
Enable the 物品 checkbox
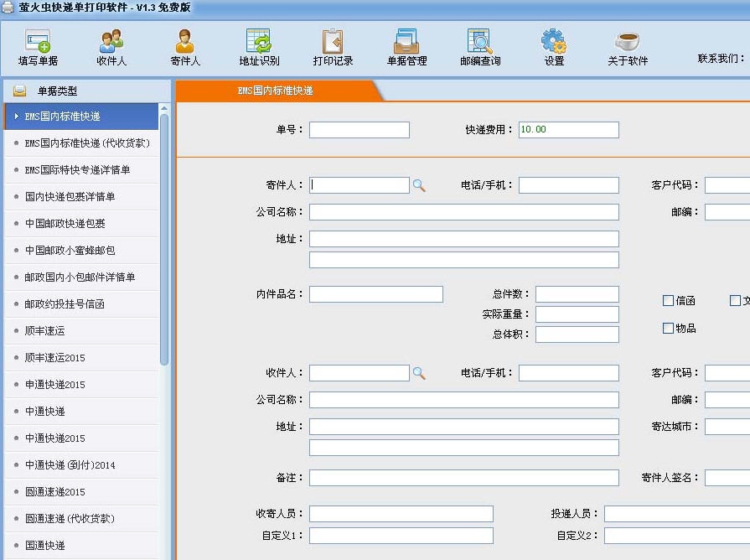point(668,328)
